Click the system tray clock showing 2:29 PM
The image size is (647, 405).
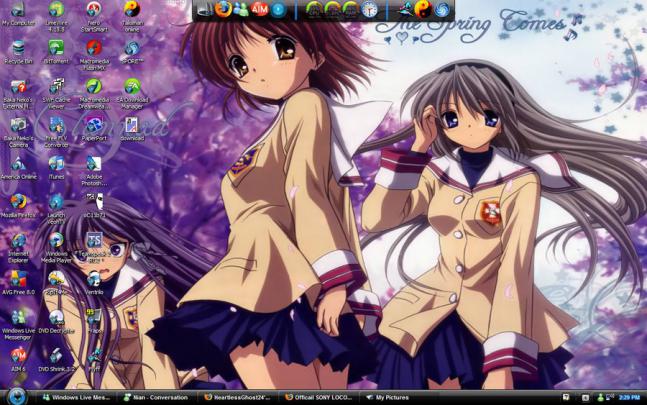(x=630, y=398)
